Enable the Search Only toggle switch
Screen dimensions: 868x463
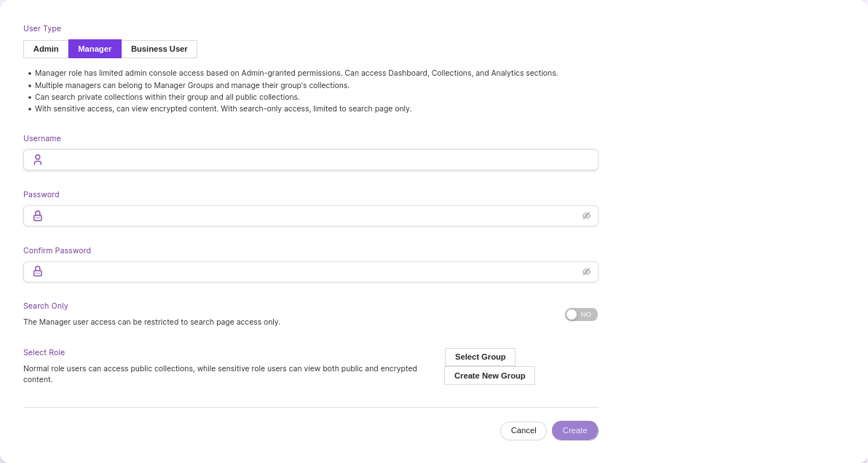point(581,314)
